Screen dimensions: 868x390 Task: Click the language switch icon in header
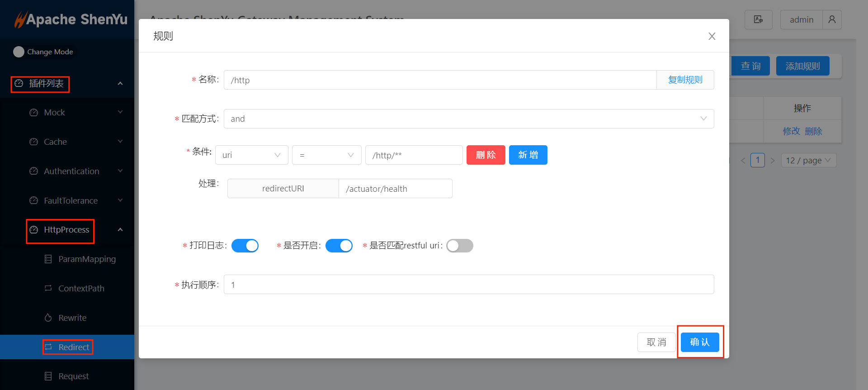coord(758,19)
